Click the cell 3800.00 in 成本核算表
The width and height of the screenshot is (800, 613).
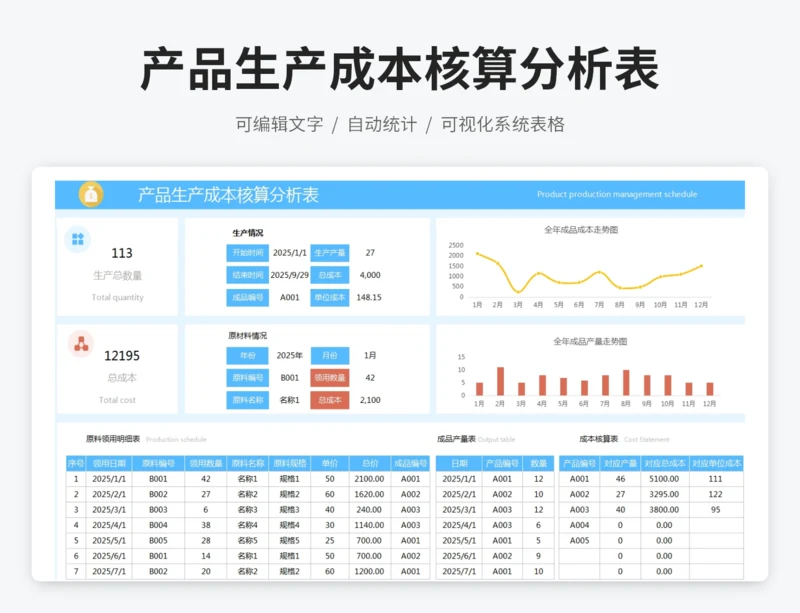tap(664, 509)
